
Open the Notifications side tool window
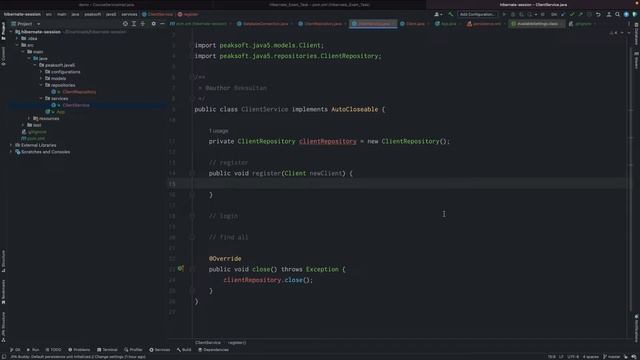(636, 328)
